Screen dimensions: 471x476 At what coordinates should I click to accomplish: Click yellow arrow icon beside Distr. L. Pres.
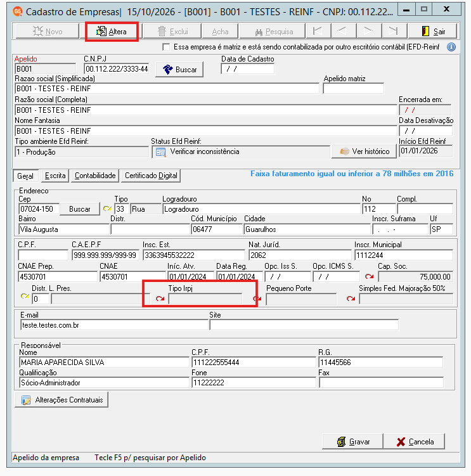[x=25, y=296]
